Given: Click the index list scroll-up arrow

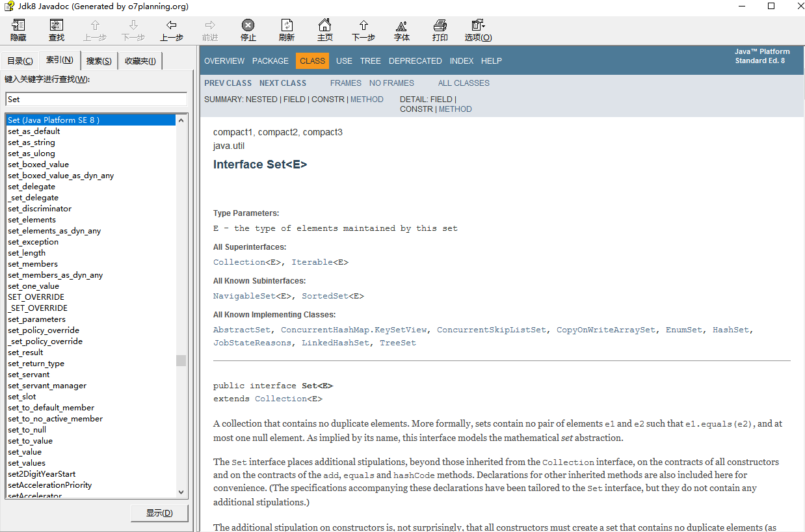Looking at the screenshot, I should click(181, 120).
